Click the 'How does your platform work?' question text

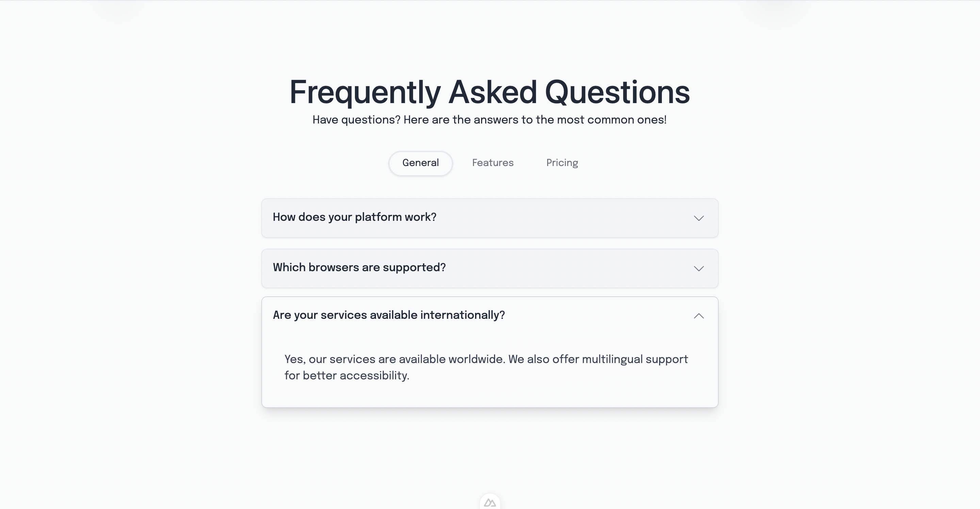(x=355, y=217)
